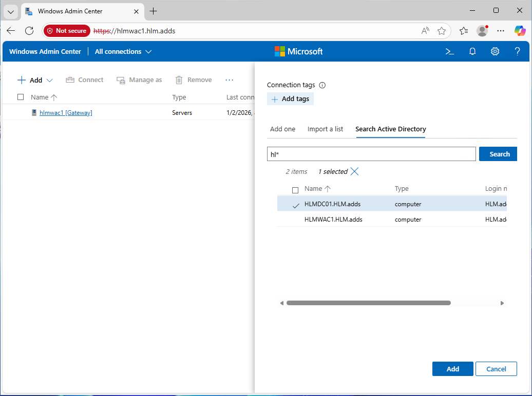Open the help question mark icon
The image size is (532, 396).
[x=518, y=51]
